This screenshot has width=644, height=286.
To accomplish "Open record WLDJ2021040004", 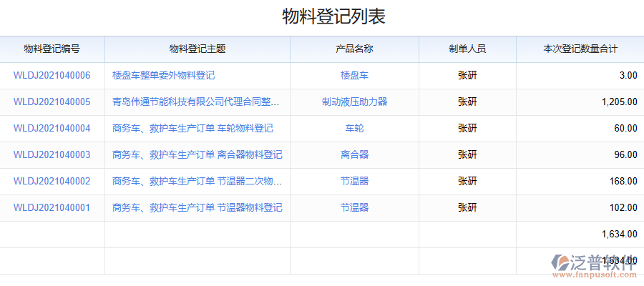I will pos(52,129).
